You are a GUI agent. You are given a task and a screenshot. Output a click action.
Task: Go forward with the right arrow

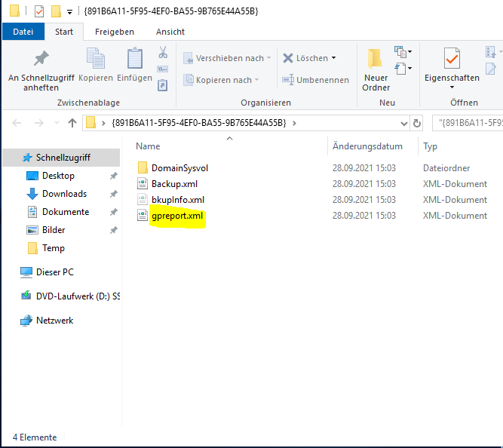[x=38, y=123]
